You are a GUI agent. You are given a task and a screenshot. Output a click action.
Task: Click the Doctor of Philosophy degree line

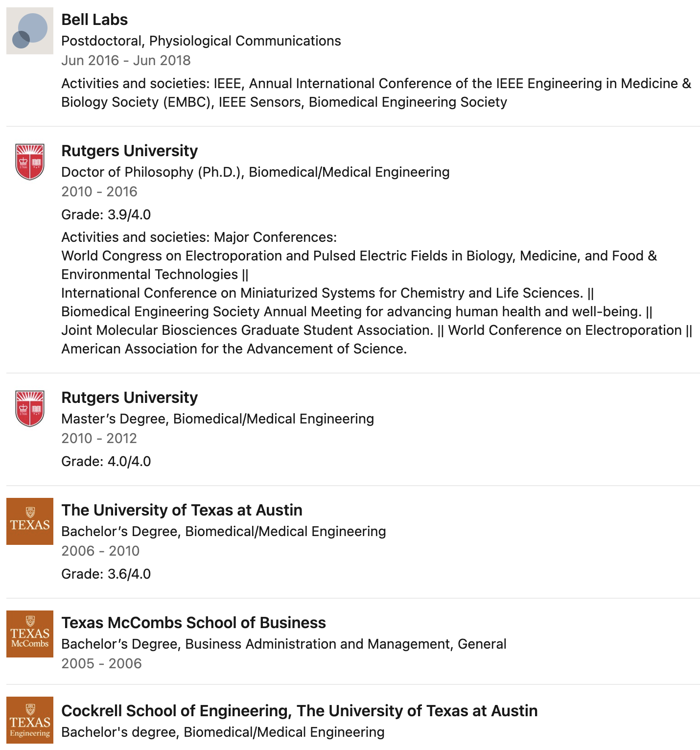coord(256,172)
